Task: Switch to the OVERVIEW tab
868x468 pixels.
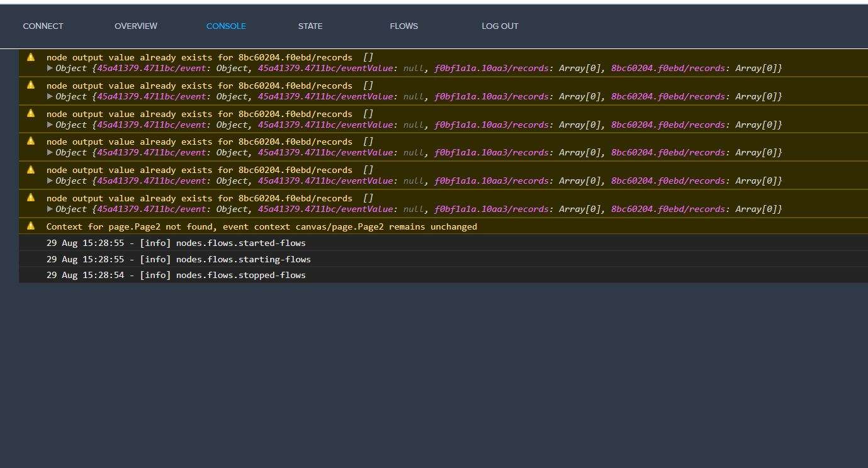Action: click(136, 26)
